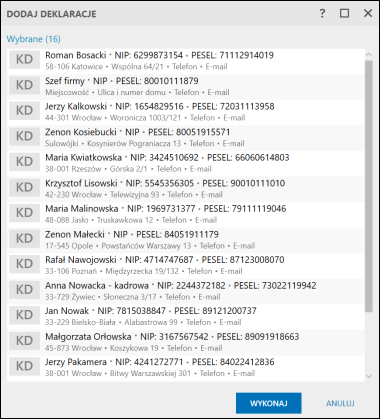Click PESEL: 73022119942 value
Image resolution: width=380 pixels, height=419 pixels.
(x=275, y=285)
